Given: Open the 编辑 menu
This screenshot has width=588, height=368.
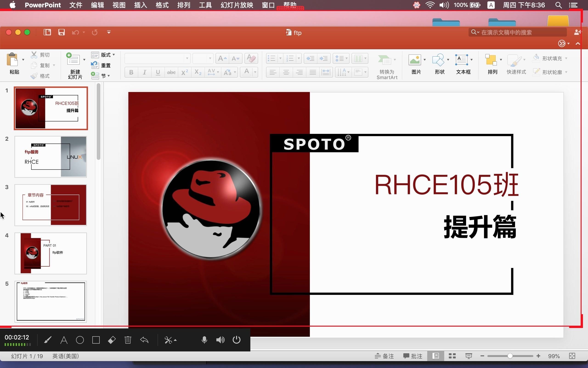Looking at the screenshot, I should coord(97,5).
